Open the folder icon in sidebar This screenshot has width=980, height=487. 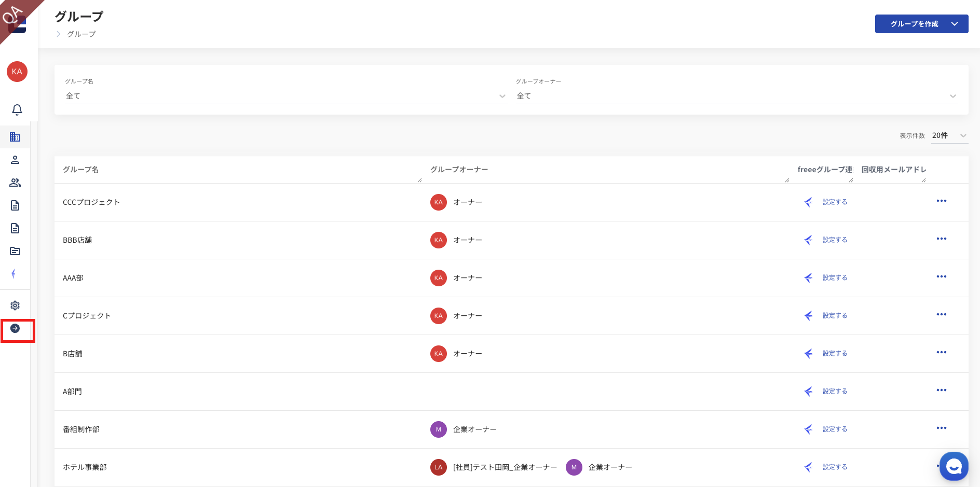(x=15, y=251)
